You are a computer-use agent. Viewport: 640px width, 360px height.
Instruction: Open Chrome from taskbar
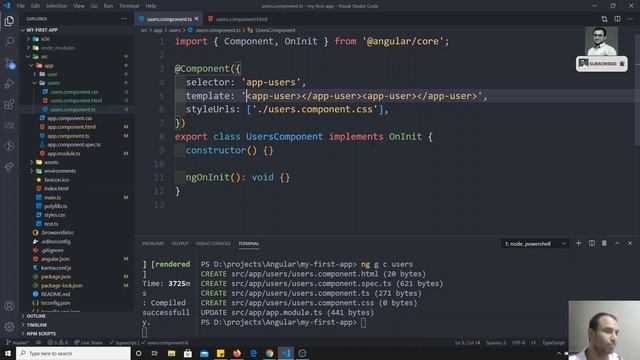269,353
